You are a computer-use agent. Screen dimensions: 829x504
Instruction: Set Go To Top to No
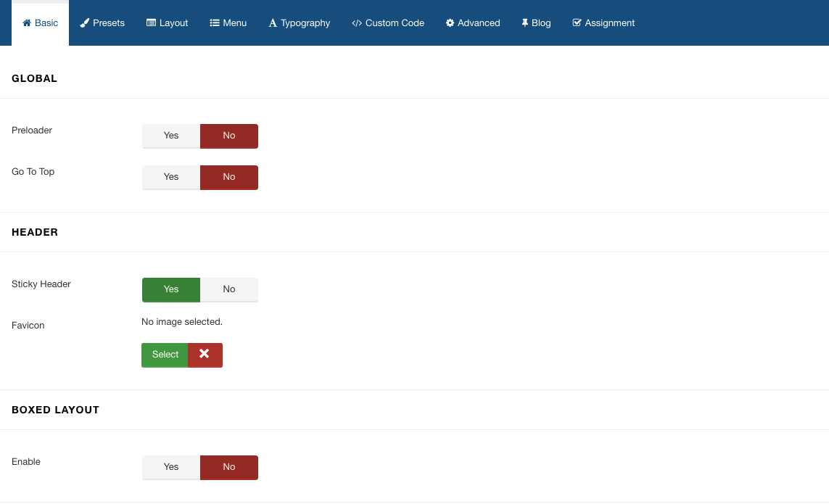point(229,177)
